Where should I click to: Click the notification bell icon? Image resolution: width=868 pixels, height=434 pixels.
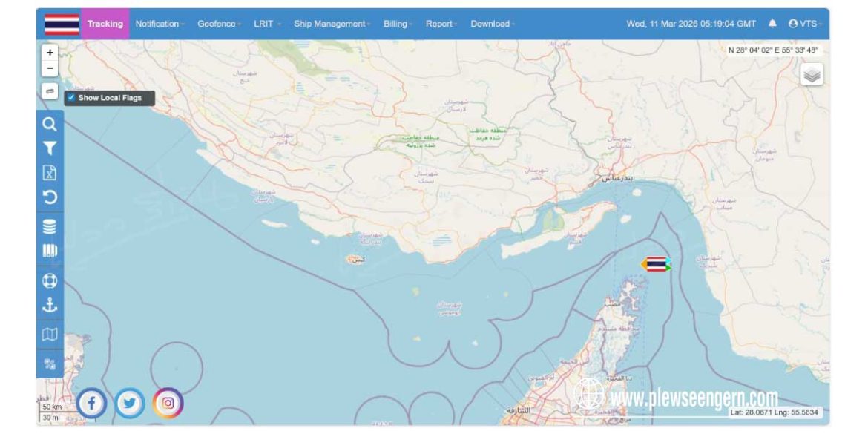[772, 24]
